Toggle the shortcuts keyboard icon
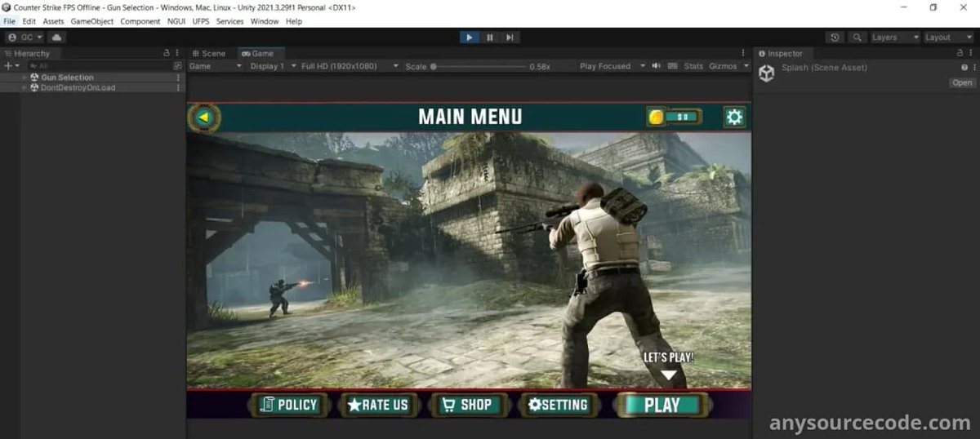 (x=673, y=66)
